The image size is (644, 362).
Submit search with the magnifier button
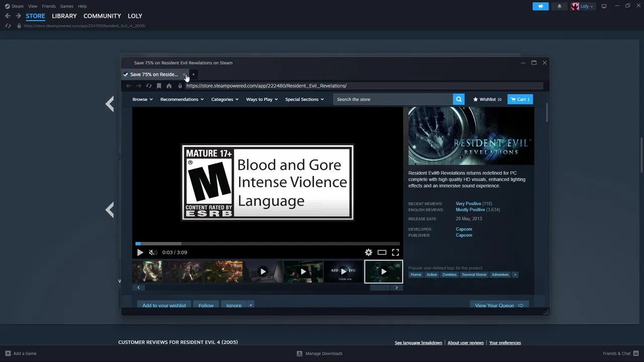(459, 100)
